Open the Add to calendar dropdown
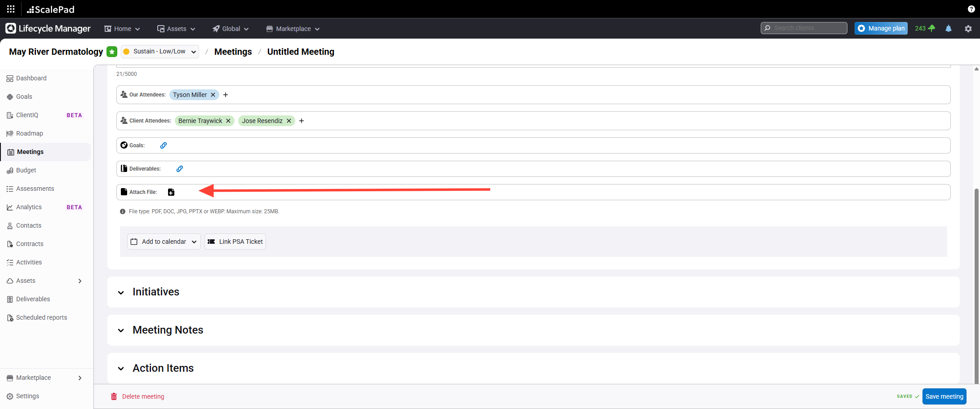 pyautogui.click(x=164, y=242)
